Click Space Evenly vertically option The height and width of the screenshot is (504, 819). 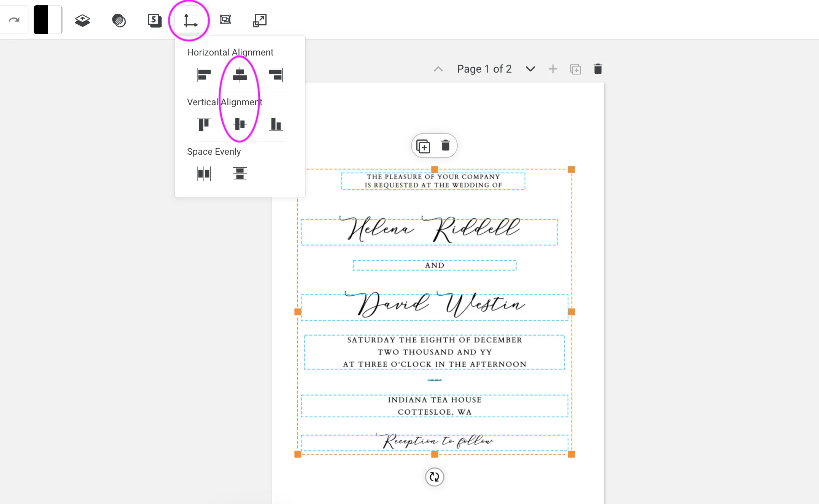tap(240, 174)
